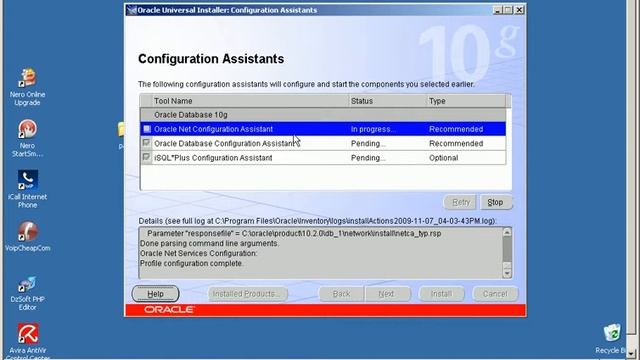Launch DzSoft PHP Editor shortcut
The height and width of the screenshot is (360, 640).
(27, 293)
